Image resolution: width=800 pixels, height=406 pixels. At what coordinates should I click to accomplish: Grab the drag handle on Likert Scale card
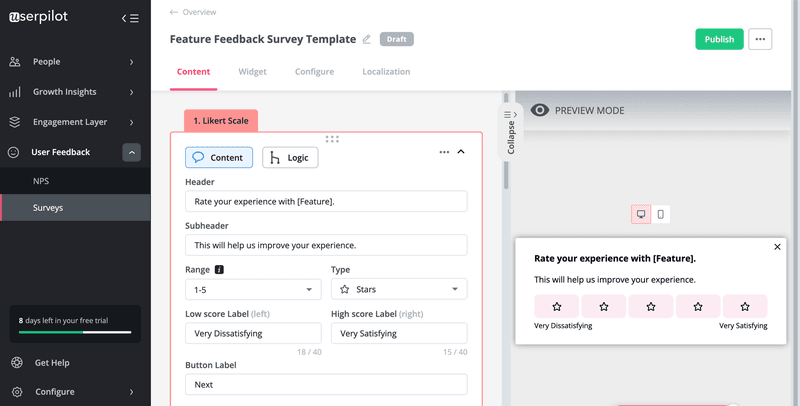pyautogui.click(x=332, y=139)
